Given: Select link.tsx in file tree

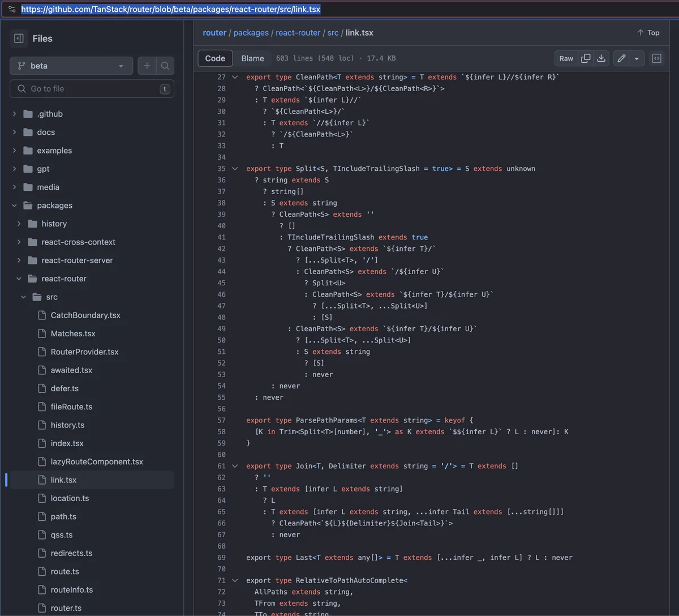Looking at the screenshot, I should click(63, 480).
